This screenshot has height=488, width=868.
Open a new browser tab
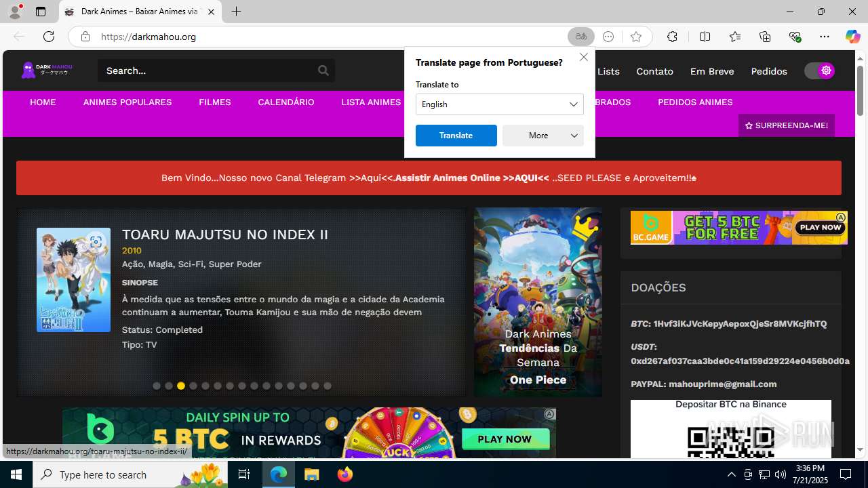236,12
